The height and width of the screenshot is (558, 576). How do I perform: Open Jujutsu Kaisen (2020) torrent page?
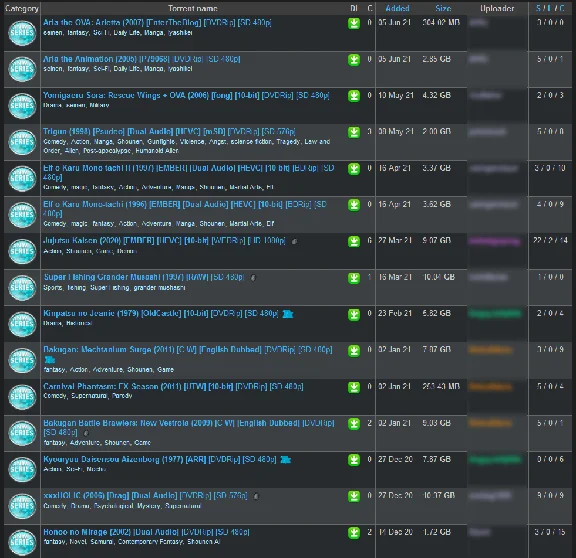pos(164,241)
